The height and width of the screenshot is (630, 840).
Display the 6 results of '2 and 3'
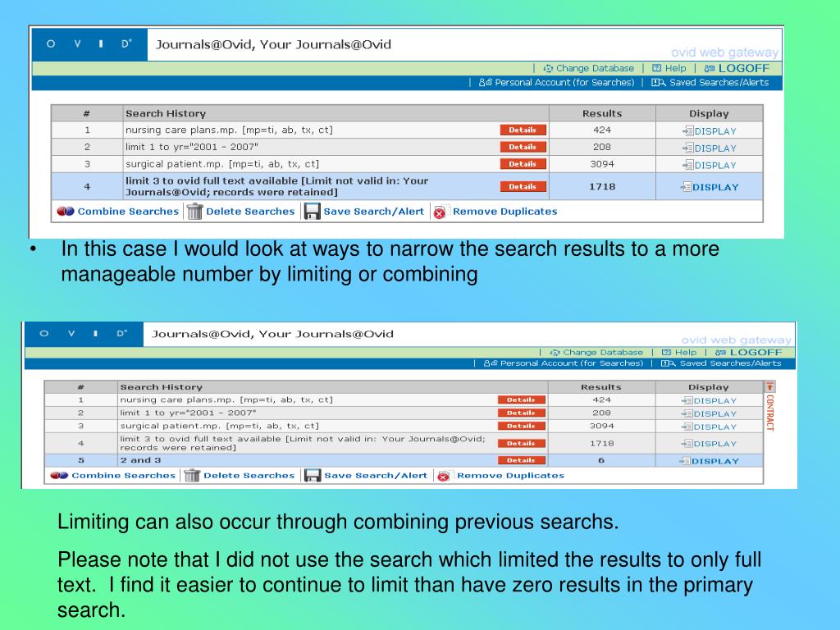709,461
